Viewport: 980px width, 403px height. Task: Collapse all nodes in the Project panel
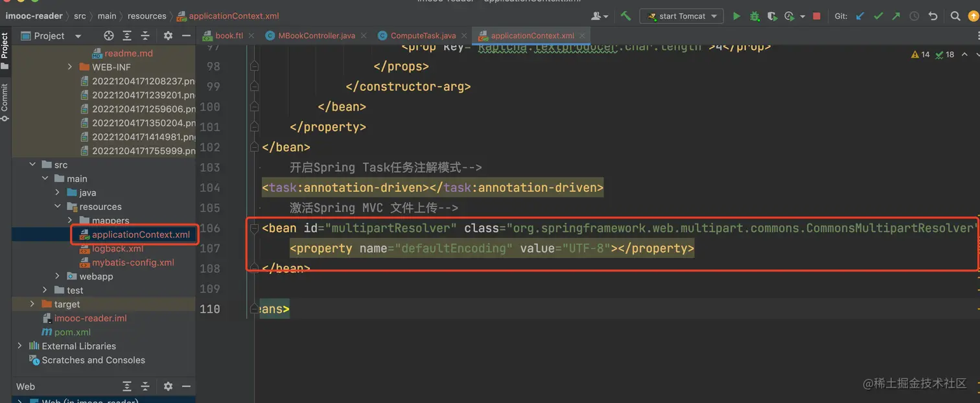coord(145,36)
